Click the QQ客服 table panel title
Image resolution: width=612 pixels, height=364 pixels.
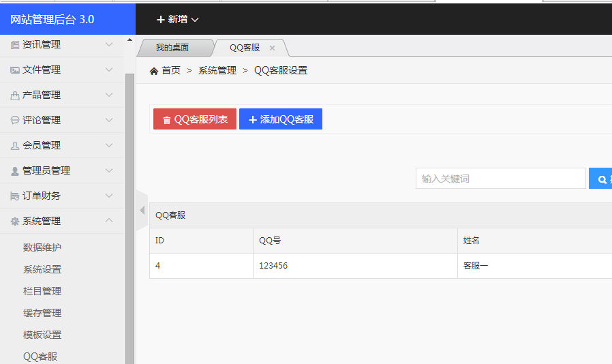170,215
